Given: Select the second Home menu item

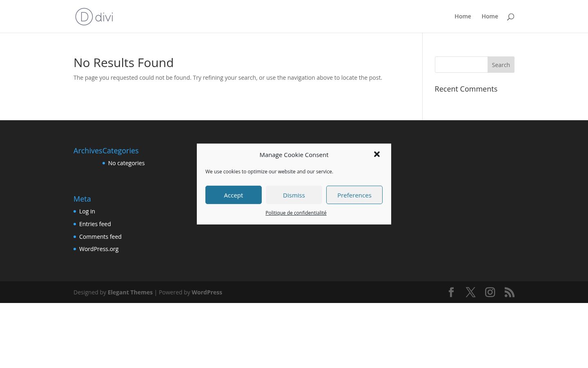Looking at the screenshot, I should coord(490,16).
